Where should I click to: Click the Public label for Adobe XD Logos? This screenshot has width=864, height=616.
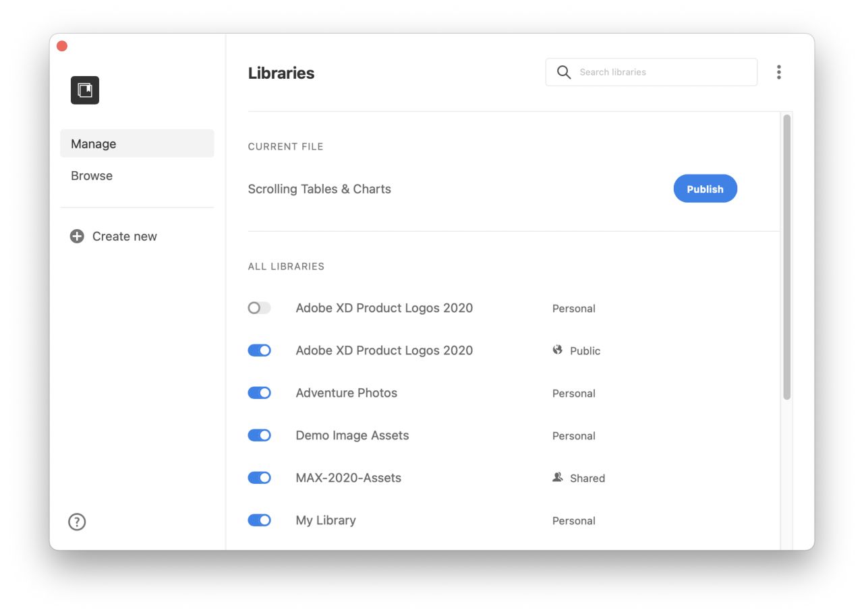(x=585, y=351)
